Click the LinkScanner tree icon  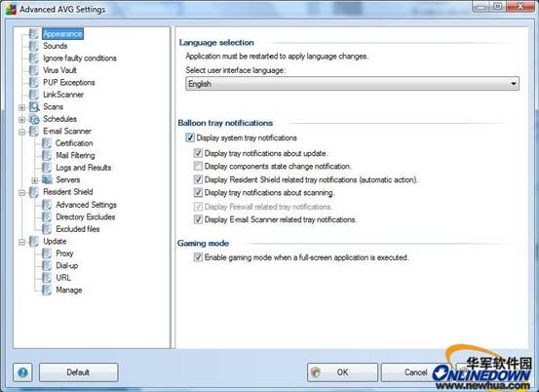(34, 95)
